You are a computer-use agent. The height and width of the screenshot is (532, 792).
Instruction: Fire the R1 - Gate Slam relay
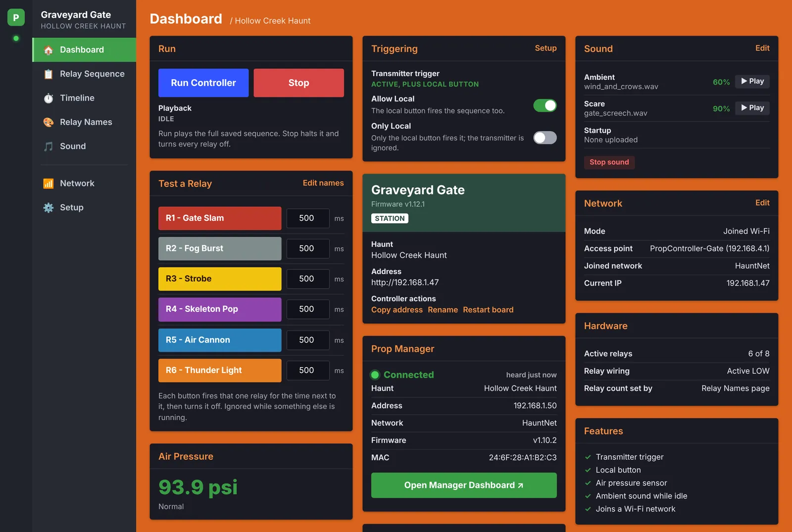(x=220, y=218)
